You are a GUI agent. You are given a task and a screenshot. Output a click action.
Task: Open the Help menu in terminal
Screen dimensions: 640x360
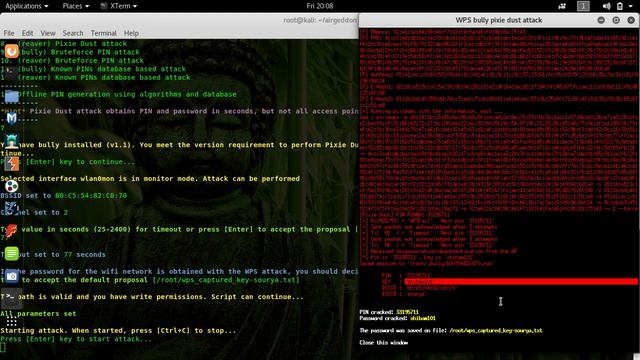(131, 33)
